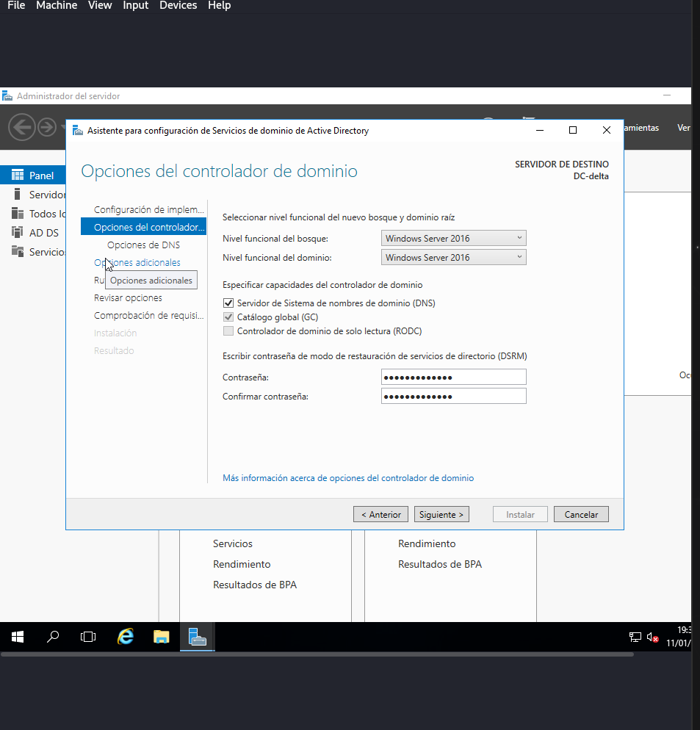Click the VirtualBox horizontal scrollbar
The height and width of the screenshot is (730, 700).
click(317, 654)
